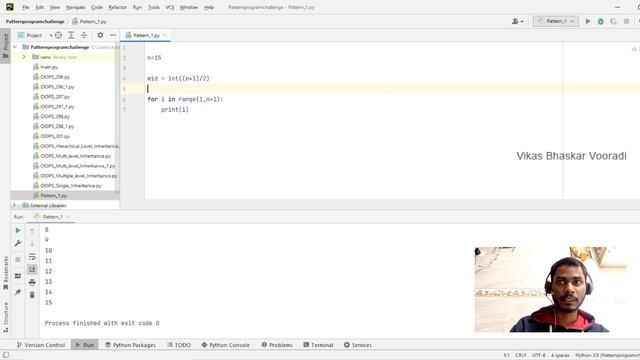Expand the venv library root folder
640x360 pixels.
coord(24,57)
